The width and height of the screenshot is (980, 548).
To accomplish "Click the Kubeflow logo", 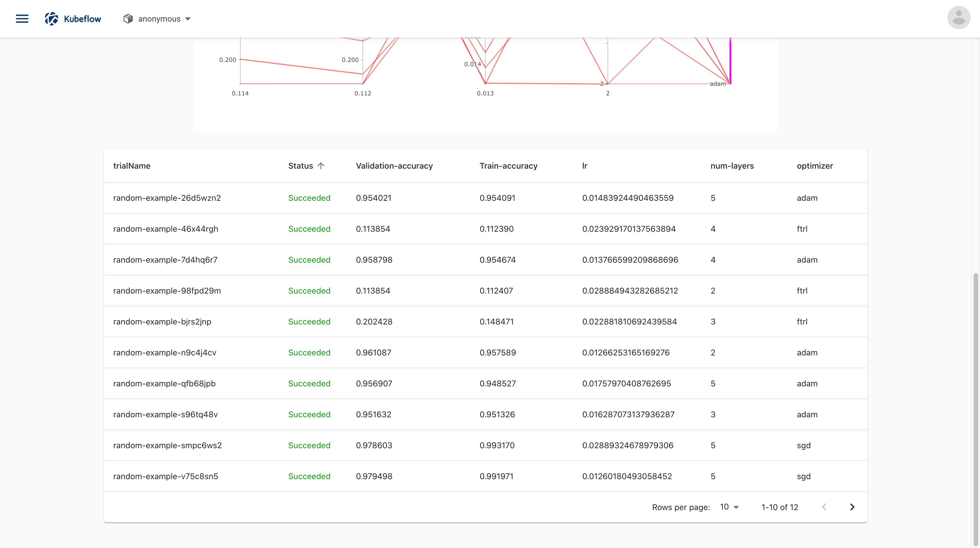I will (x=73, y=19).
